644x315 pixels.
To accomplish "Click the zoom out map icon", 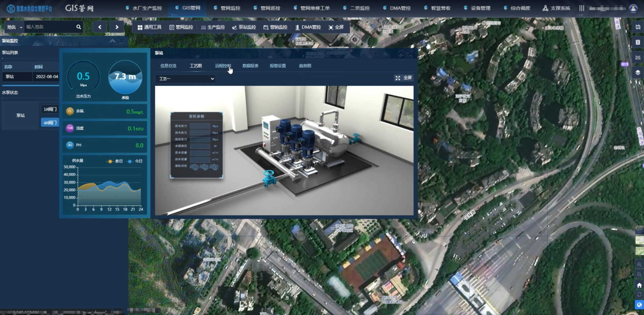I will pyautogui.click(x=639, y=275).
